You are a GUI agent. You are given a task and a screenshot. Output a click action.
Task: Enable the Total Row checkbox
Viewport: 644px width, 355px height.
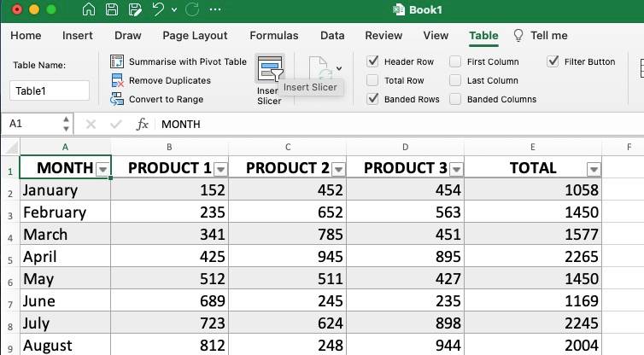(x=372, y=80)
